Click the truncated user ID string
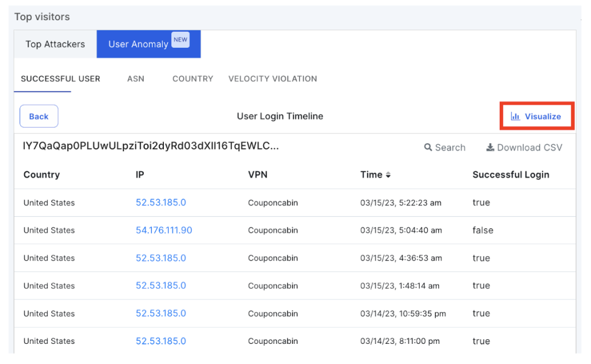 pyautogui.click(x=151, y=147)
